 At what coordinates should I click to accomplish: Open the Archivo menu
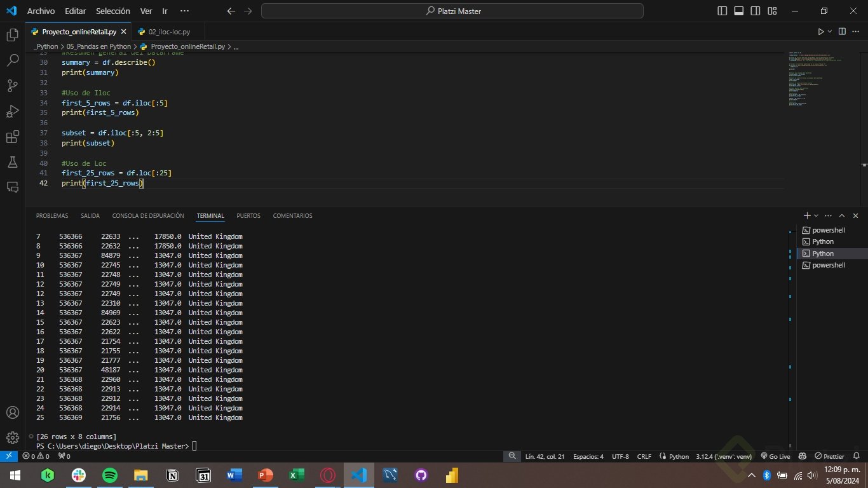[x=41, y=11]
